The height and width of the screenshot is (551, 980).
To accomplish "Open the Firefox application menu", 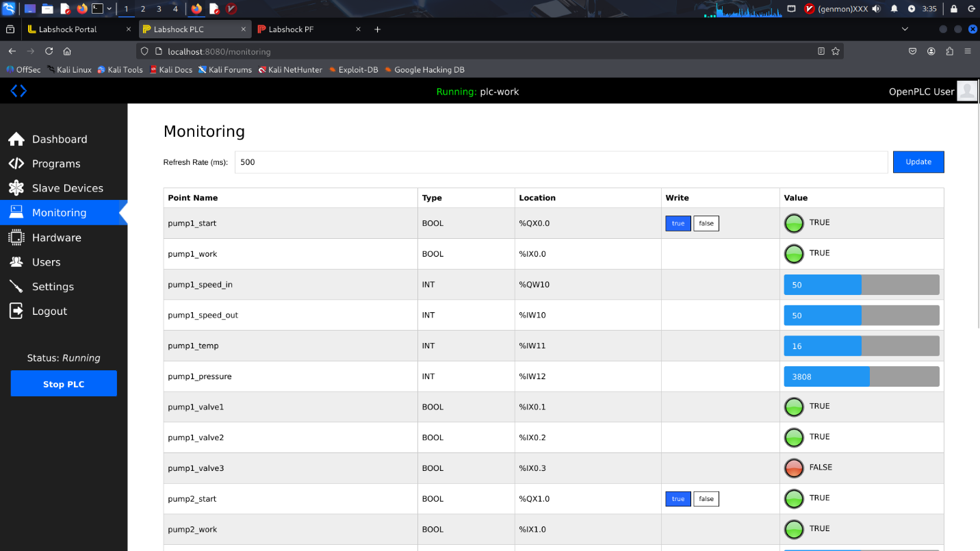I will (967, 51).
